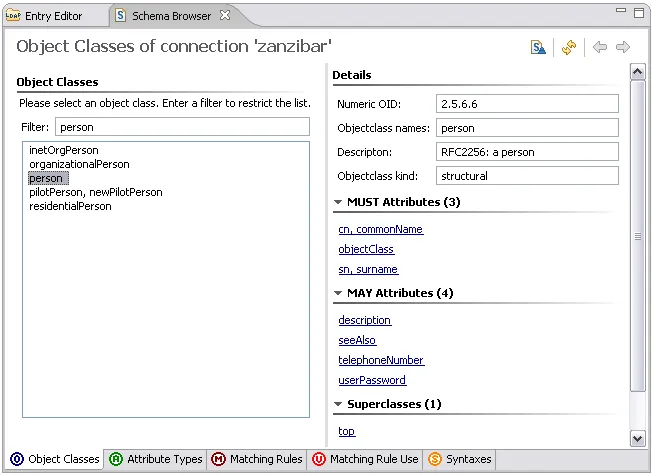Select the person object class entry in the list
The image size is (653, 475).
click(x=48, y=178)
